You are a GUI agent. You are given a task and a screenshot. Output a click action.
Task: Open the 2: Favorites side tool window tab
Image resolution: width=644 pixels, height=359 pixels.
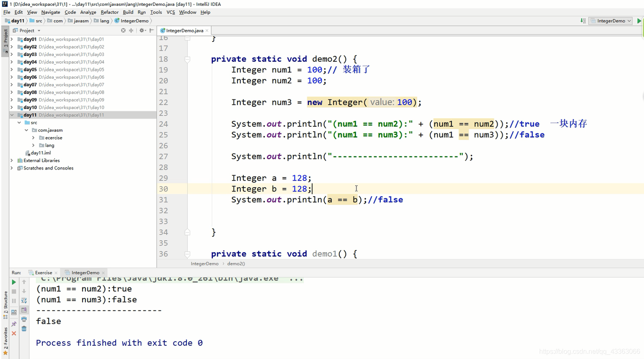coord(5,342)
